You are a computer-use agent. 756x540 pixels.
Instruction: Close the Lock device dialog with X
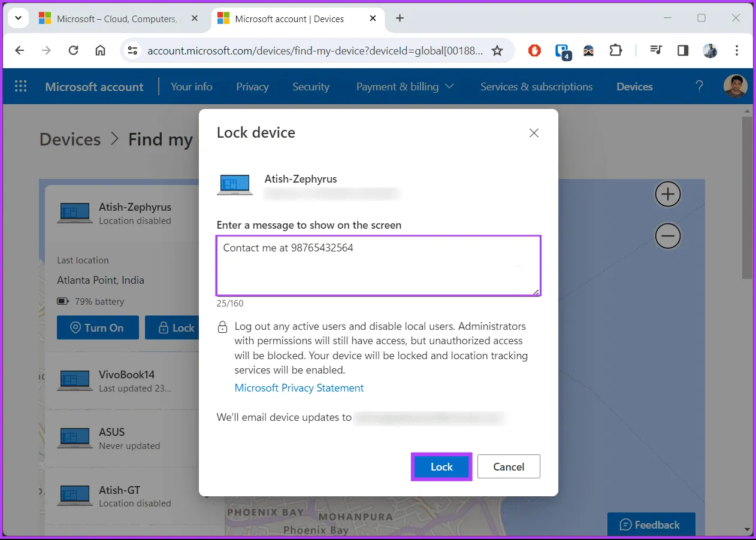[534, 133]
